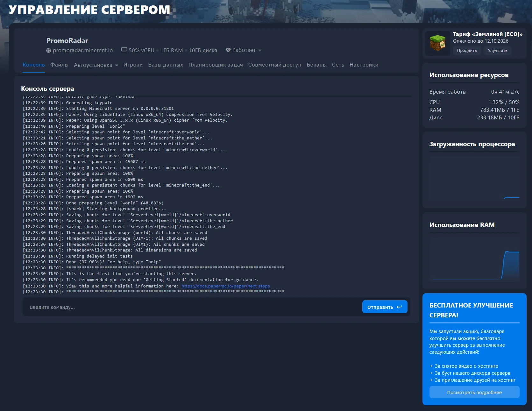Click the 10ГБ диска specification label
This screenshot has height=411, width=532.
click(203, 50)
